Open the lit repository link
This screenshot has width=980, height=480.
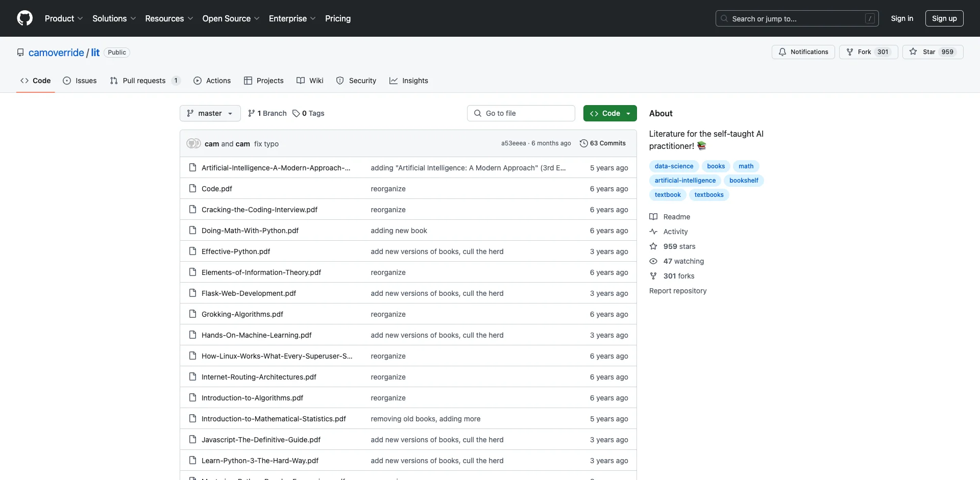click(x=95, y=53)
